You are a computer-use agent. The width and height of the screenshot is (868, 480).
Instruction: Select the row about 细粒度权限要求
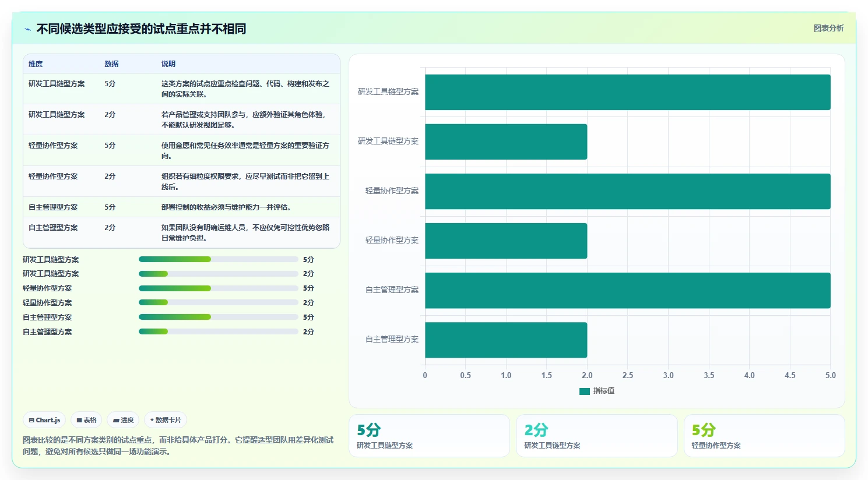181,181
